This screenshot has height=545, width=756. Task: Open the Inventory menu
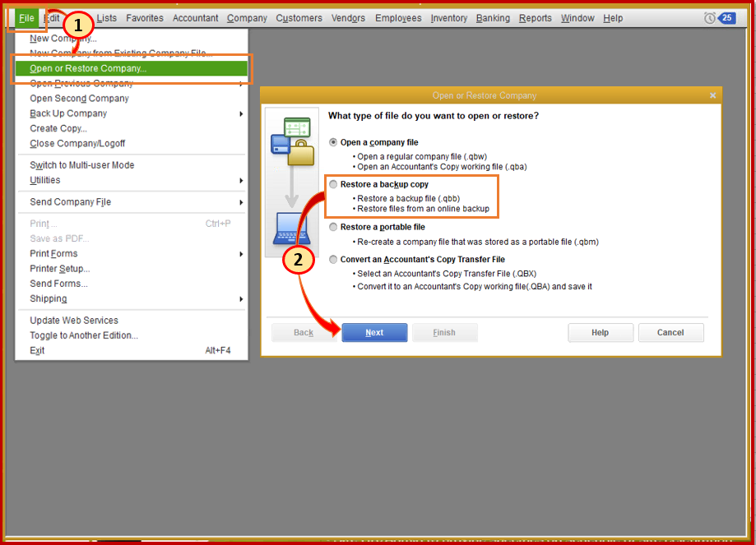pos(449,18)
